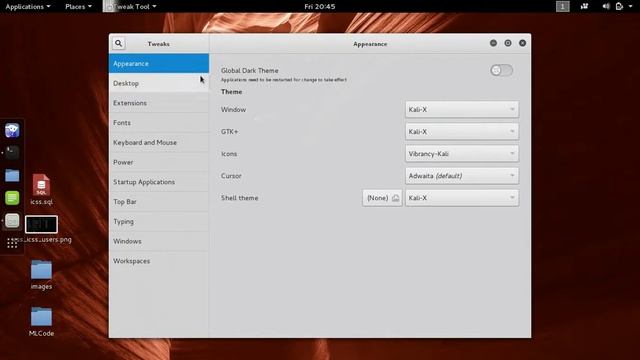Click workspace indicator 1 in top bar
Screen dimensions: 640x360
pos(562,7)
